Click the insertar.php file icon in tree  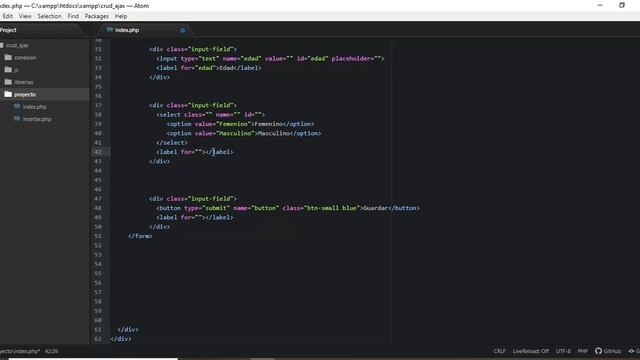click(x=17, y=118)
